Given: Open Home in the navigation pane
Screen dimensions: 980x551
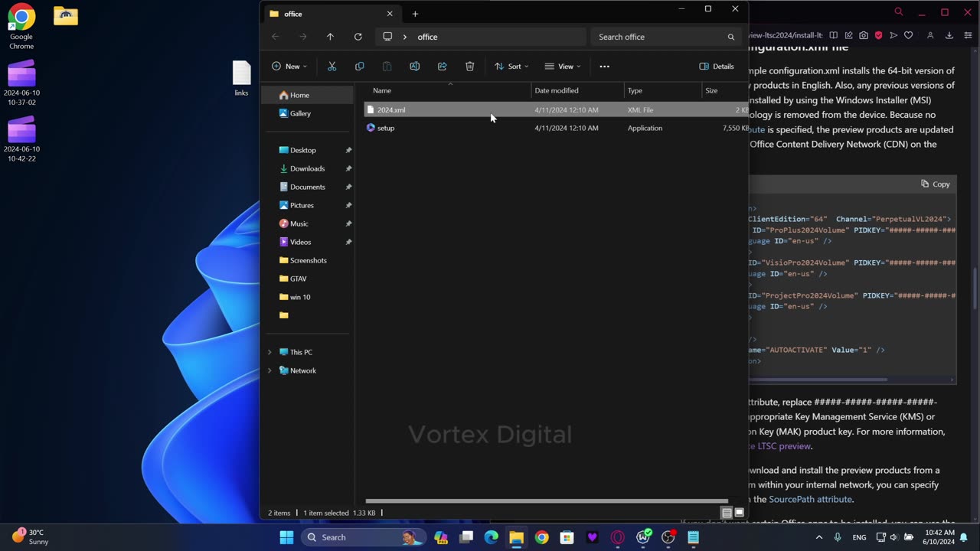Looking at the screenshot, I should coord(307,95).
